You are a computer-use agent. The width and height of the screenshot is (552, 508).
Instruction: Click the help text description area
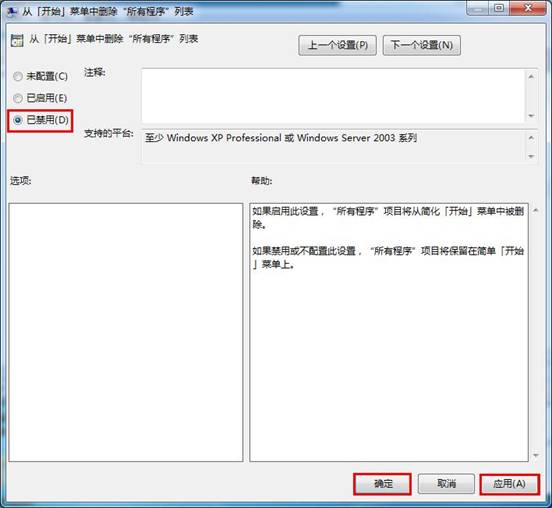coord(389,332)
